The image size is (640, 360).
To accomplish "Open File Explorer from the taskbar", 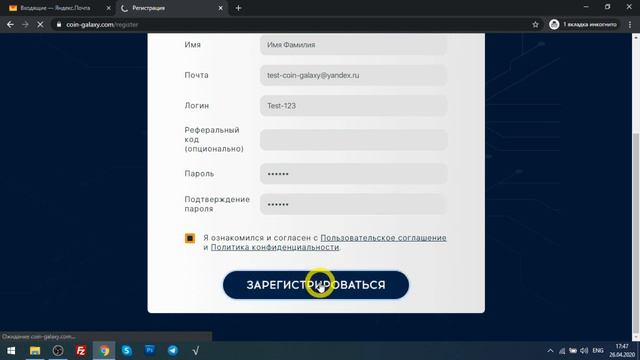I will (35, 351).
